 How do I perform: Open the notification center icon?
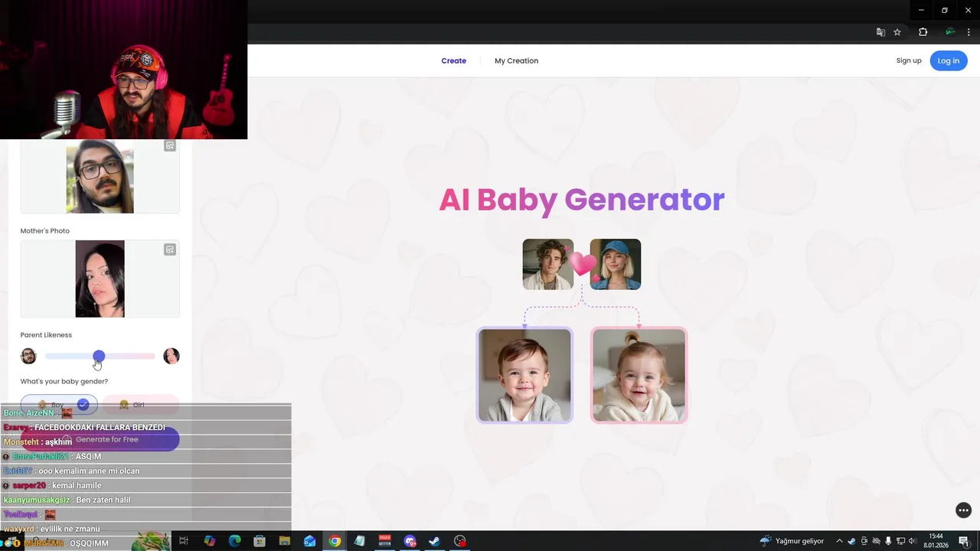click(x=964, y=541)
